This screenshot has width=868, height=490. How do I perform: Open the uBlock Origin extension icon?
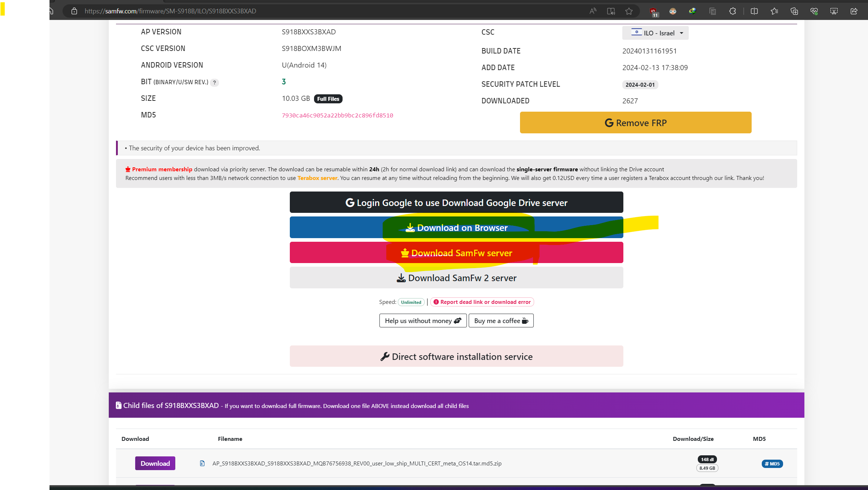pyautogui.click(x=654, y=12)
